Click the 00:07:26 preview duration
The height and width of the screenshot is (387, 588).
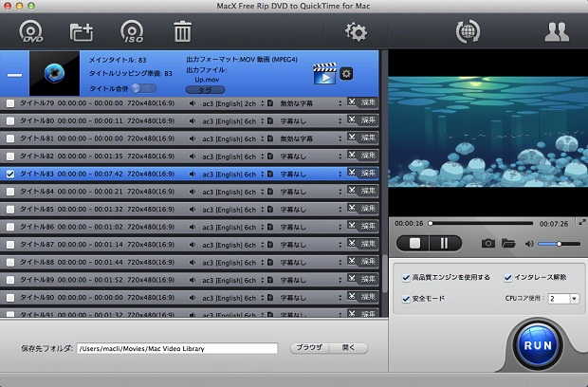click(x=554, y=224)
